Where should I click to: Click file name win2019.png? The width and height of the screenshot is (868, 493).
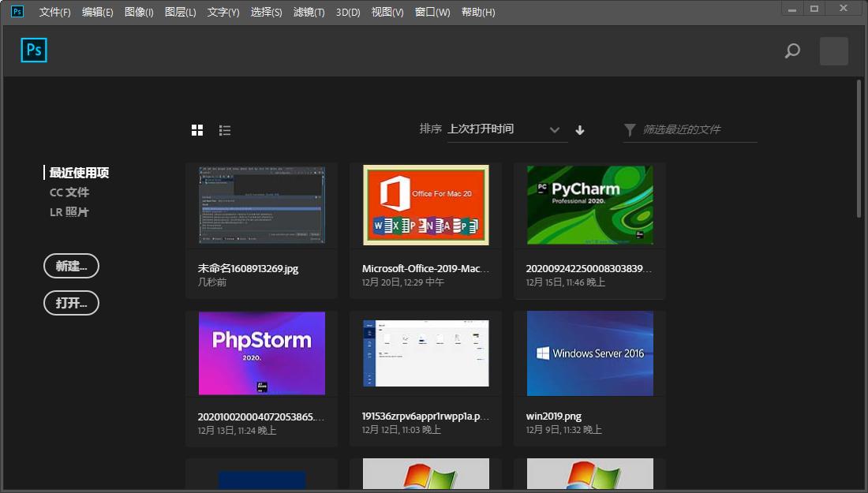point(554,416)
